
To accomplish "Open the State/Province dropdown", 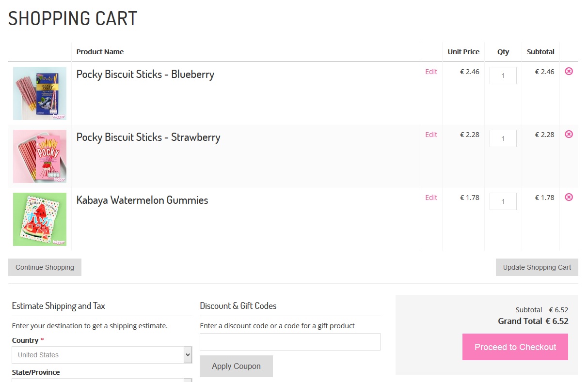I will [102, 380].
